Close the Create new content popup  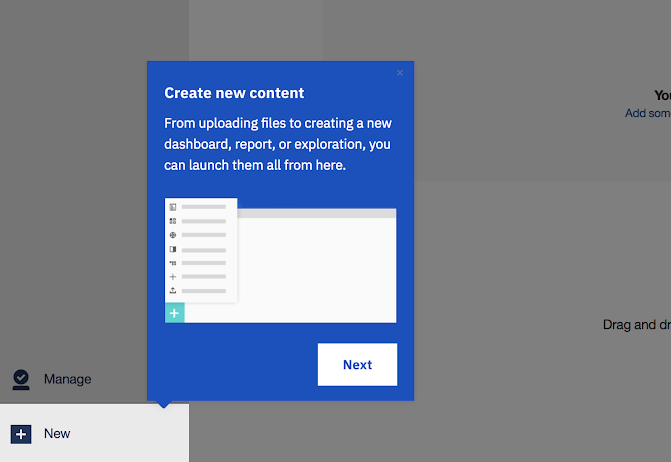(400, 73)
